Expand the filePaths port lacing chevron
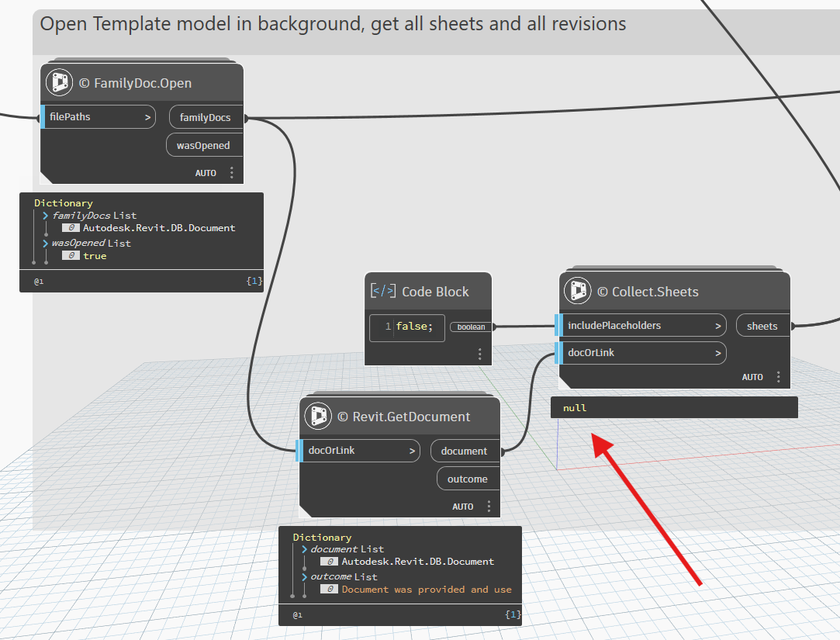Image resolution: width=840 pixels, height=640 pixels. pyautogui.click(x=147, y=117)
